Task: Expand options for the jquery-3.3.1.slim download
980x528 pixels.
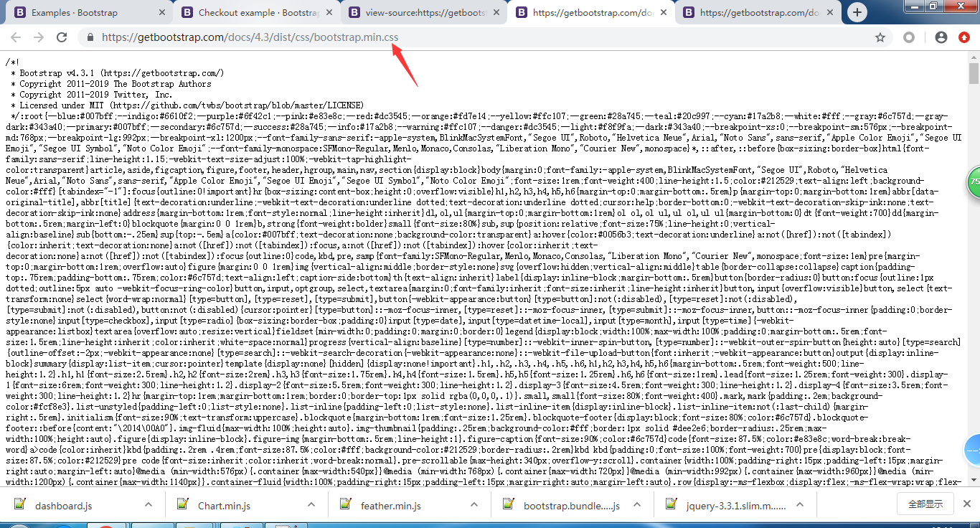Action: [800, 505]
